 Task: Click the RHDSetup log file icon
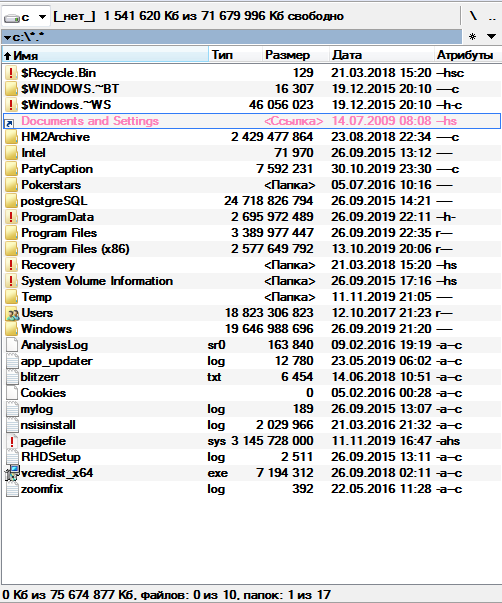coord(12,457)
